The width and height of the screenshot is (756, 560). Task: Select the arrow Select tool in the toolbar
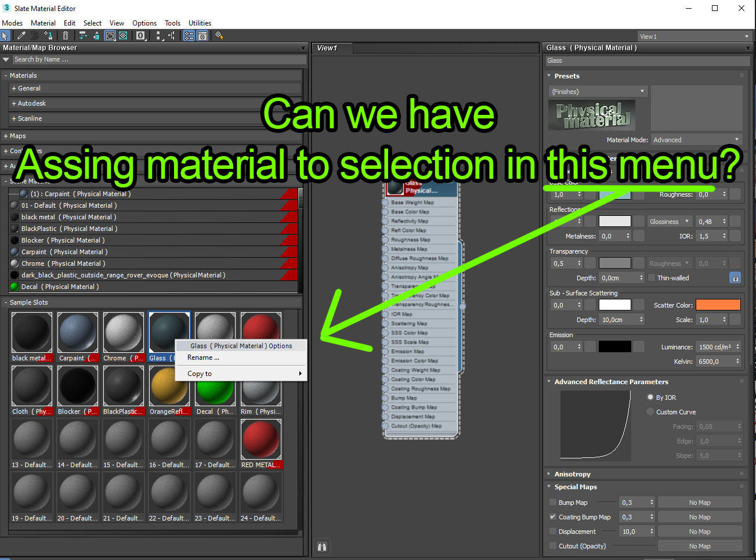6,35
